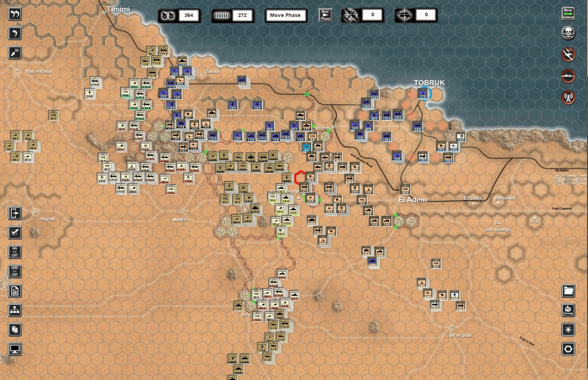Open the organization chart icon
The height and width of the screenshot is (380, 588).
coord(15,310)
